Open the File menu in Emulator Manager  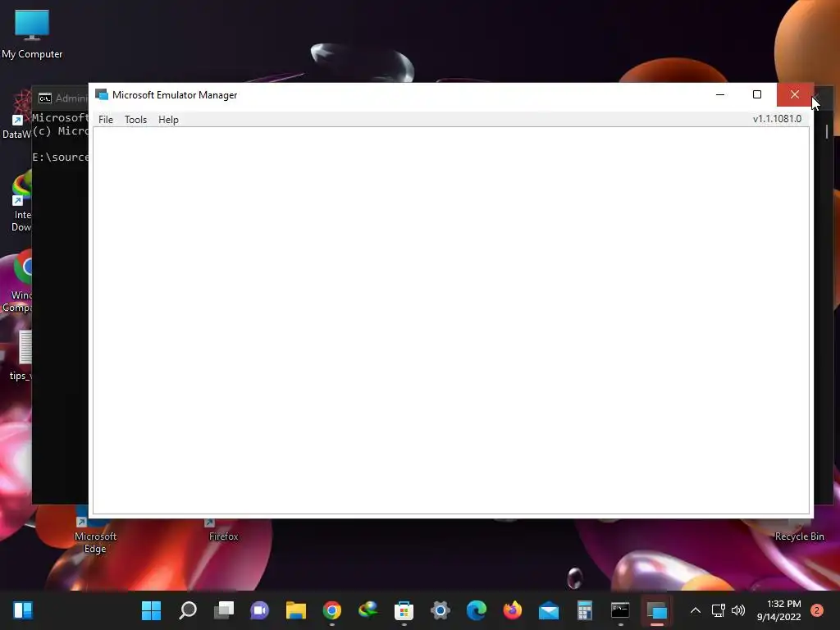pos(106,120)
